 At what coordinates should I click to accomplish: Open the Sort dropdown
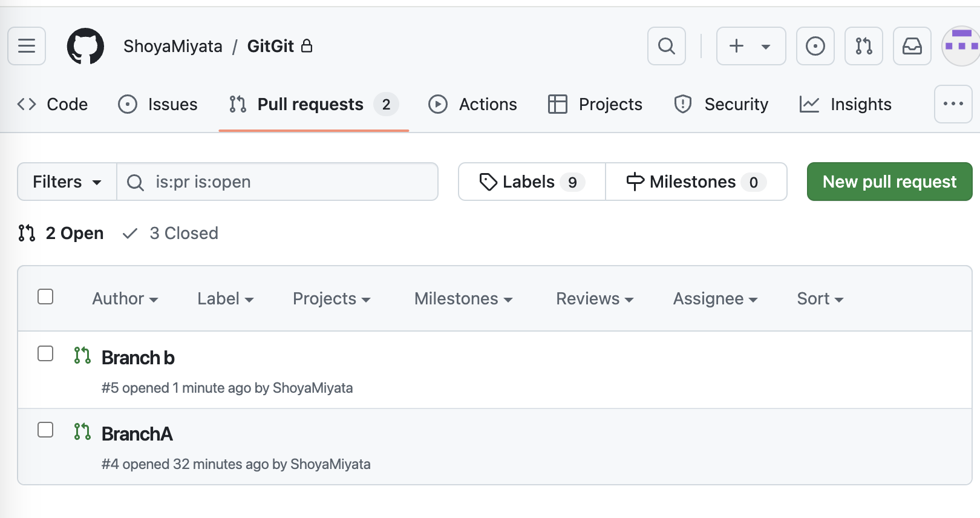(x=820, y=299)
